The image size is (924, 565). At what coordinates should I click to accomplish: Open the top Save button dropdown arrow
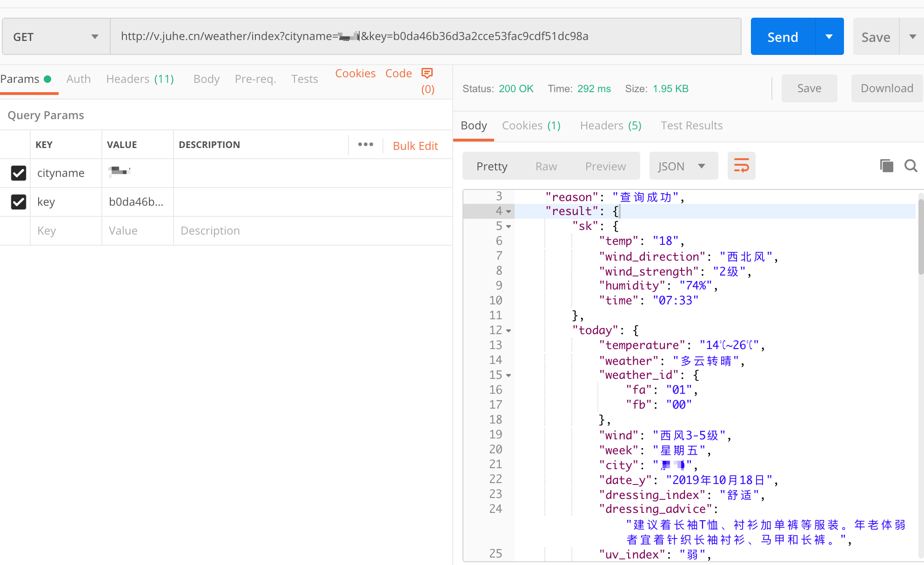tap(912, 37)
